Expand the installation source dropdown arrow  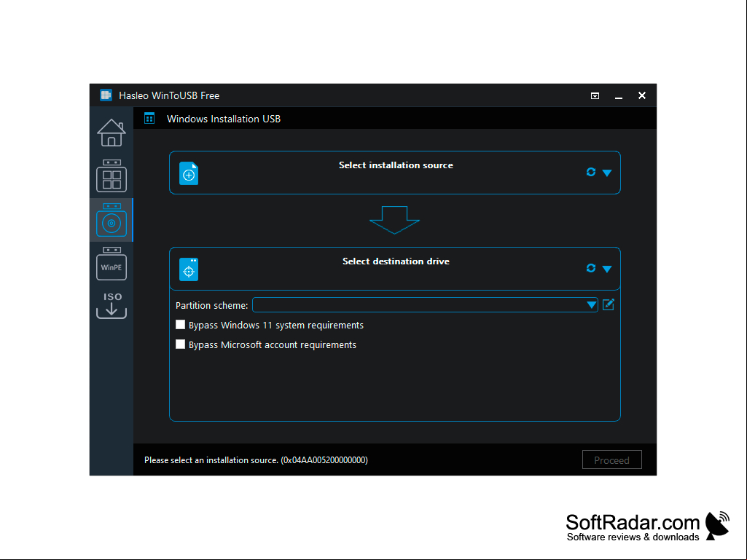[x=607, y=173]
